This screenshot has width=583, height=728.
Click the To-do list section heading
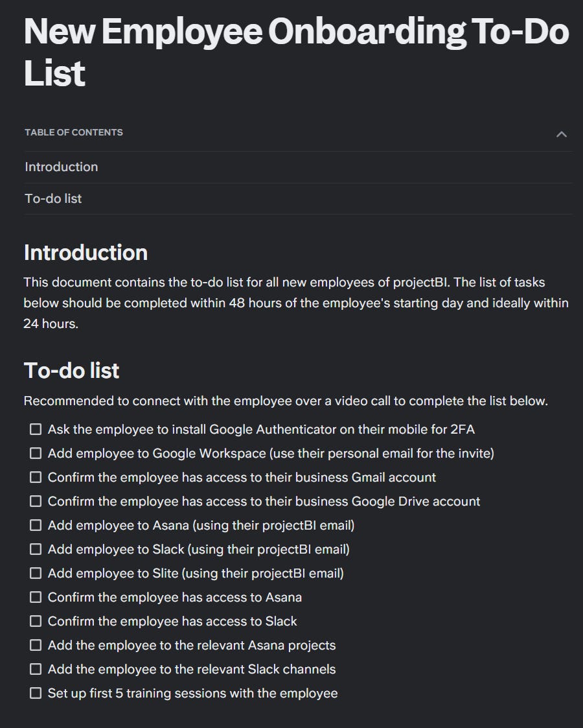click(71, 370)
